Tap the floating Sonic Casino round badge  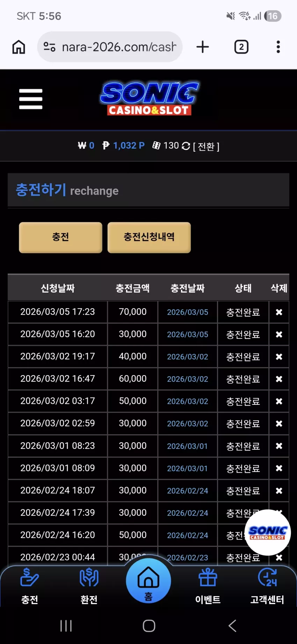(268, 532)
